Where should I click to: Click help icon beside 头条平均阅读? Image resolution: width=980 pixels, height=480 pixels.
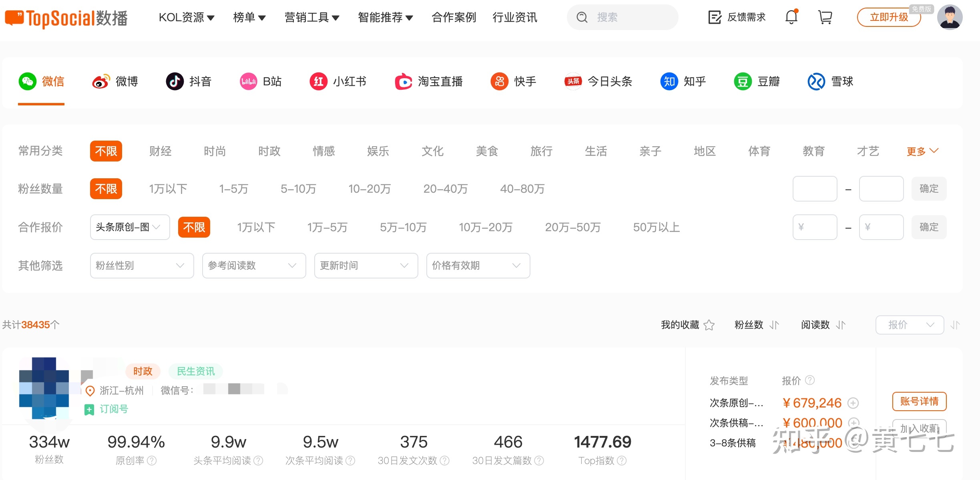click(x=258, y=460)
